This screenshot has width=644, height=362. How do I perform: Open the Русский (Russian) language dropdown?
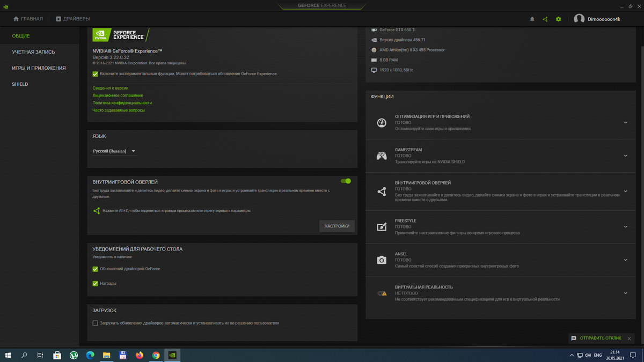(114, 151)
